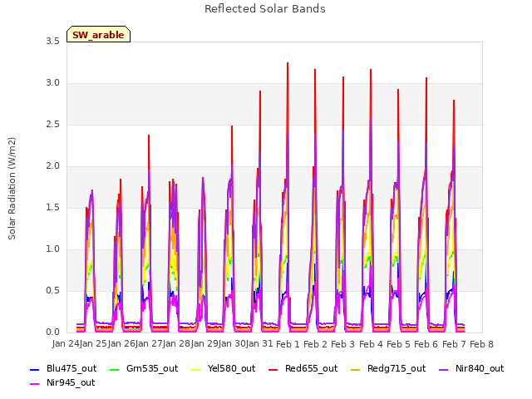
Task: Click the 1.0 y-axis tick label
Action: pyautogui.click(x=52, y=249)
